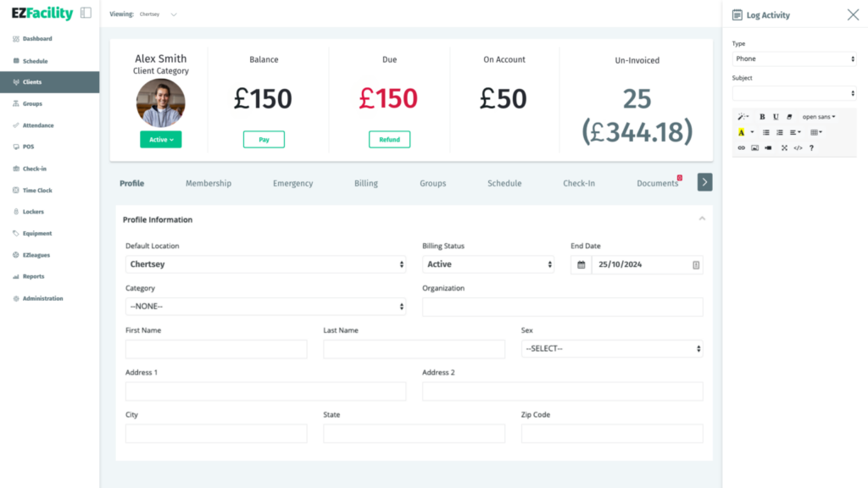
Task: Open the editor help question mark
Action: tap(811, 147)
